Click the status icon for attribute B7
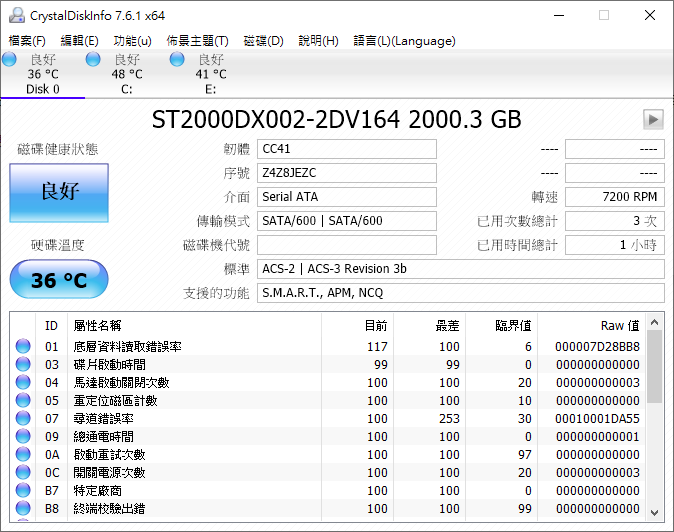 pyautogui.click(x=23, y=490)
